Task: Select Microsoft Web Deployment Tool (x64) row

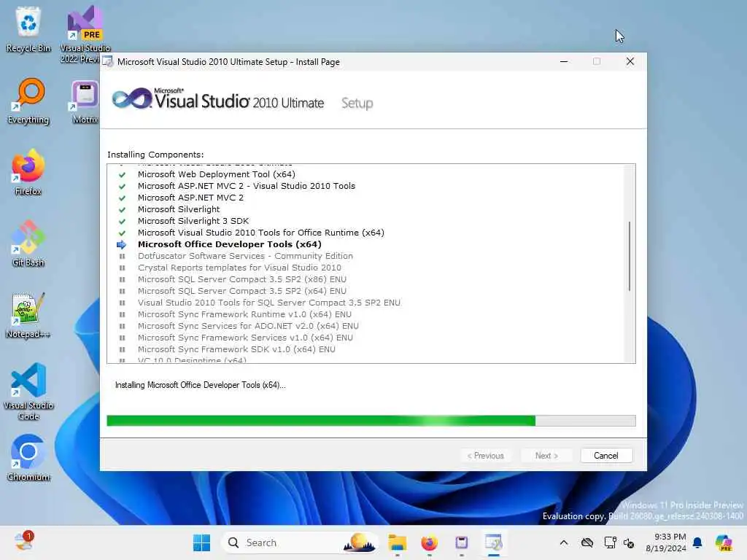Action: point(216,174)
